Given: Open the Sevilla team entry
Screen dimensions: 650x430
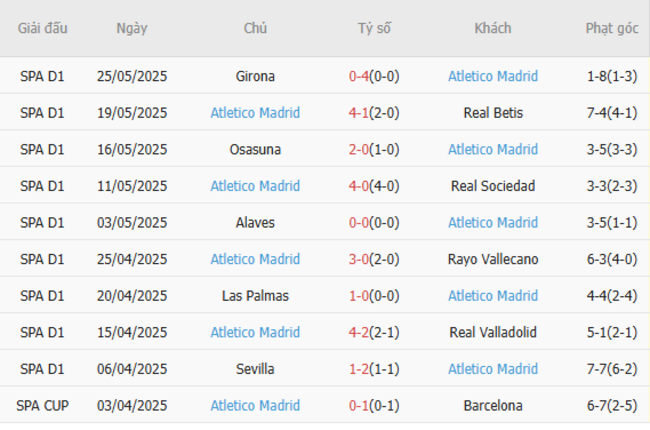Looking at the screenshot, I should (x=255, y=369).
